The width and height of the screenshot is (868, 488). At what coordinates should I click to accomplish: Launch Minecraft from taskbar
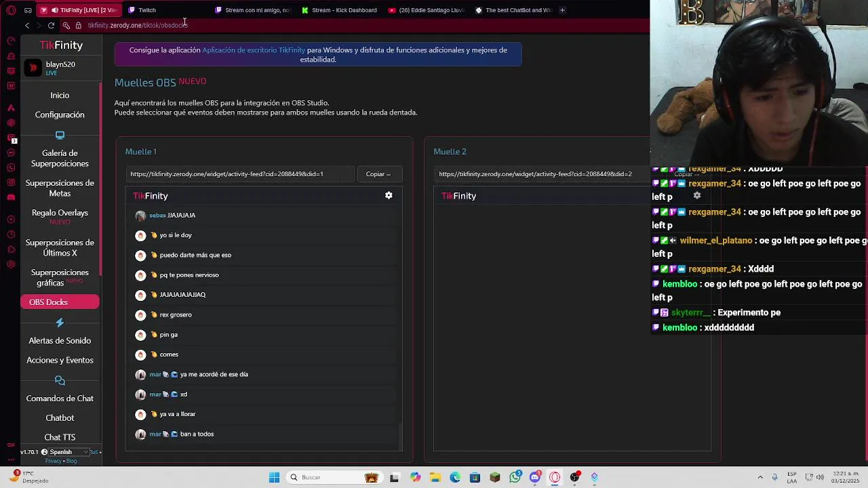tap(495, 477)
